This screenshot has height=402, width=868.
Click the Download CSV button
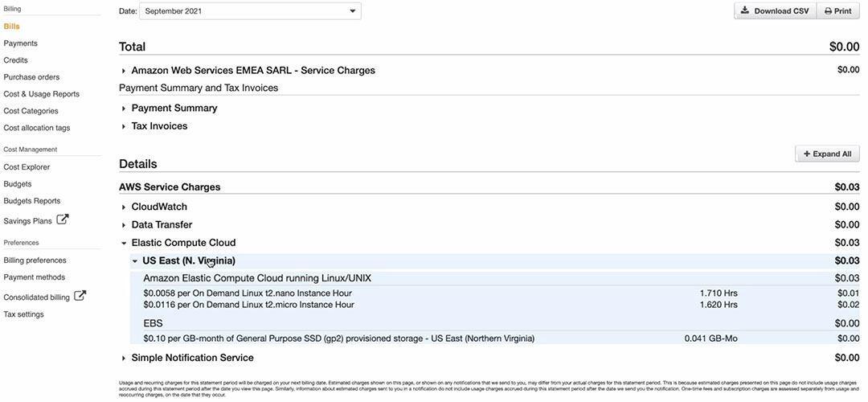[x=775, y=10]
